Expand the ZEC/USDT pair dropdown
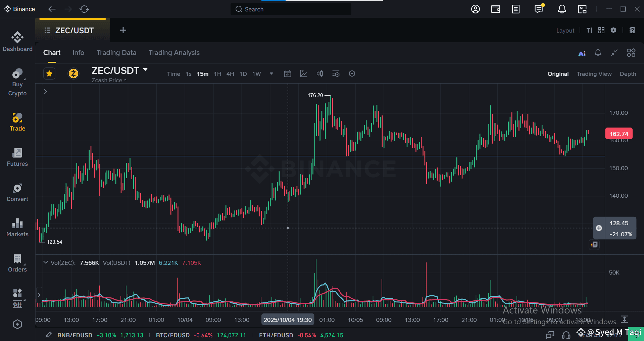644x341 pixels. (145, 70)
